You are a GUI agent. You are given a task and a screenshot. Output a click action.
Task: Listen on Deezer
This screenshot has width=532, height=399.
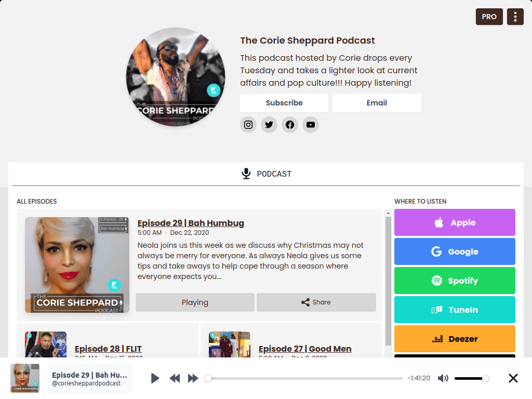coord(455,339)
